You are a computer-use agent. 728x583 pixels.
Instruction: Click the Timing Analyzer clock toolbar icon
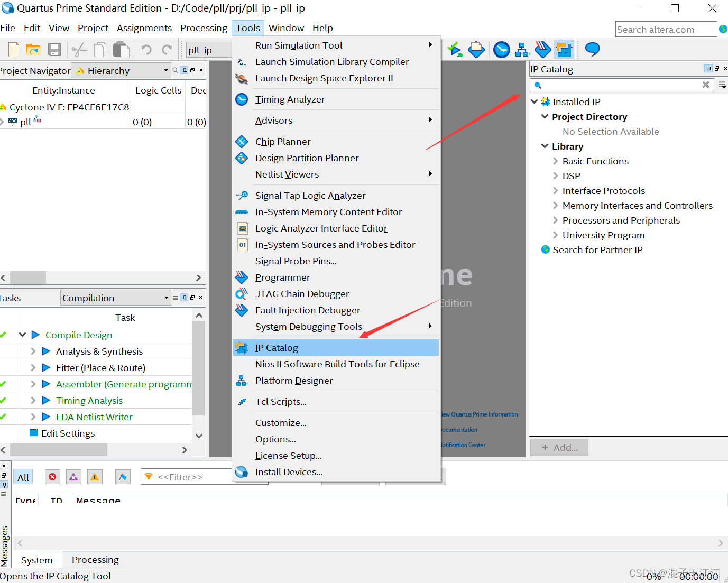pyautogui.click(x=502, y=50)
